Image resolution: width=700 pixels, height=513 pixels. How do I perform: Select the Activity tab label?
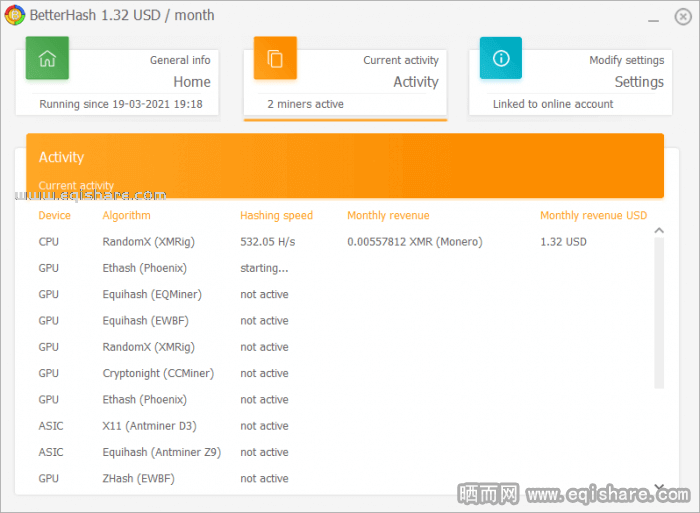[415, 82]
